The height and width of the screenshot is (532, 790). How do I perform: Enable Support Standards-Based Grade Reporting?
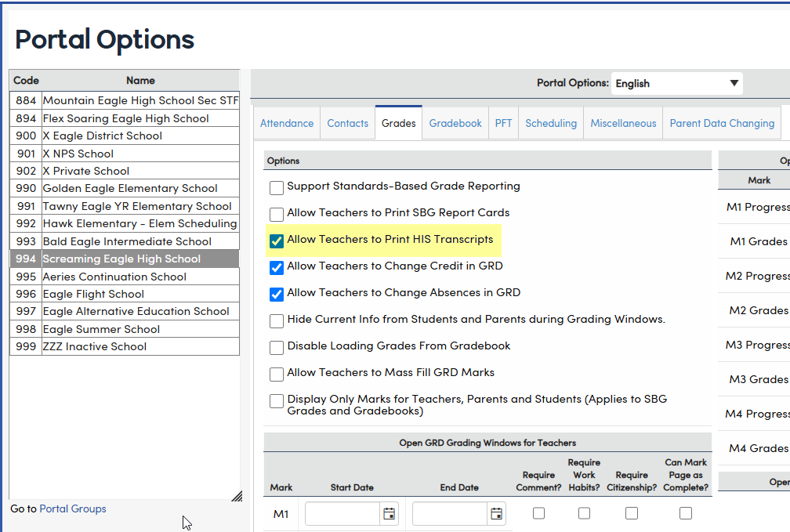click(277, 187)
